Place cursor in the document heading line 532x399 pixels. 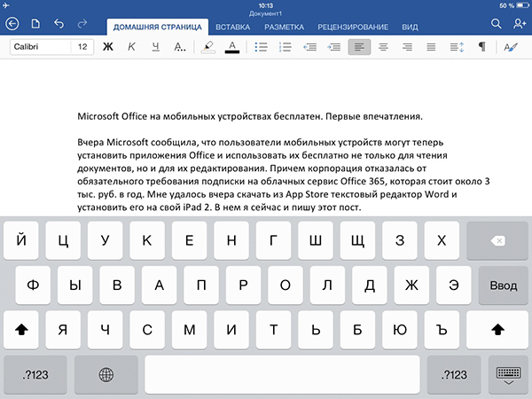click(250, 116)
